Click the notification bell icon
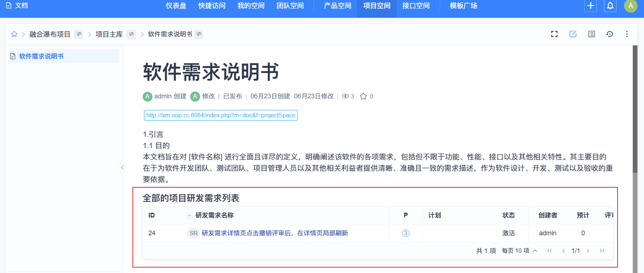This screenshot has height=273, width=644. coord(610,6)
